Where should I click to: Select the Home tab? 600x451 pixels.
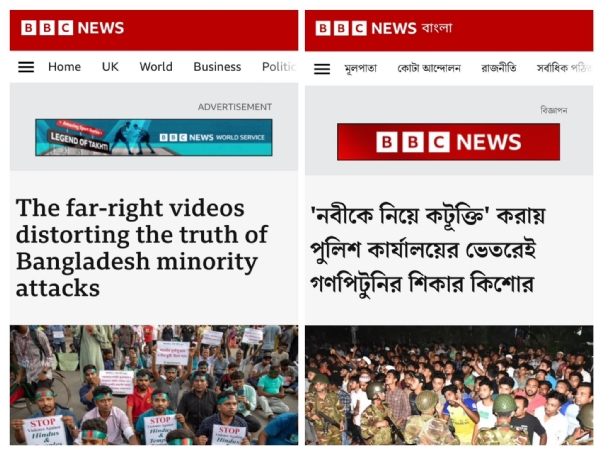(x=64, y=67)
